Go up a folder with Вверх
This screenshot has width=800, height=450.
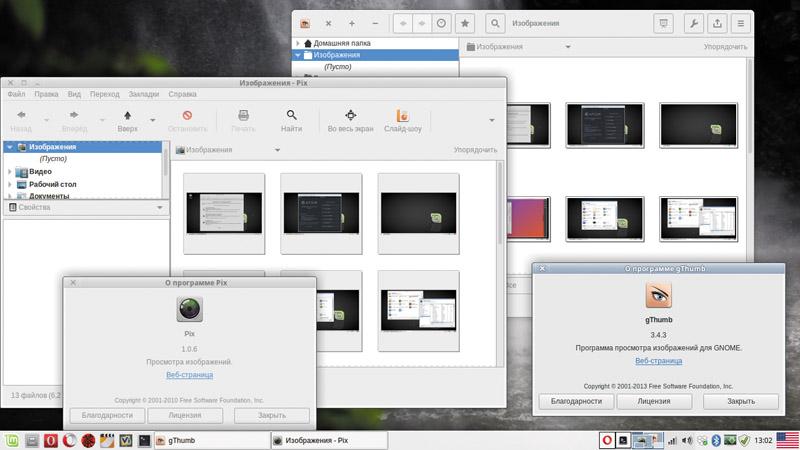(128, 121)
